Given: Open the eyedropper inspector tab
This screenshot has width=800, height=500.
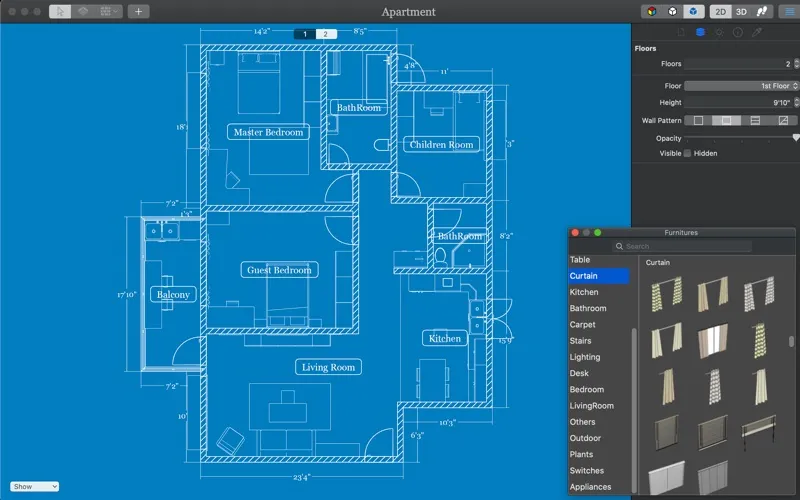Looking at the screenshot, I should [x=757, y=32].
